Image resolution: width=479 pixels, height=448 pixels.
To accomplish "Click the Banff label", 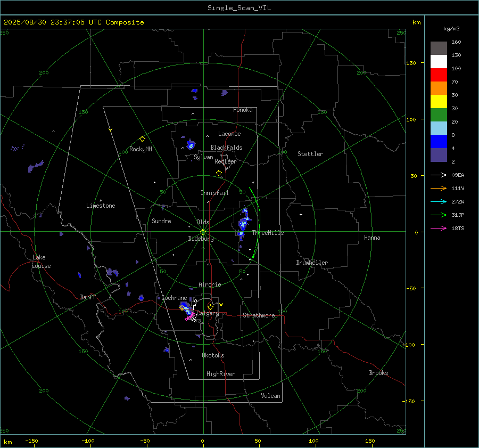I will [x=88, y=297].
